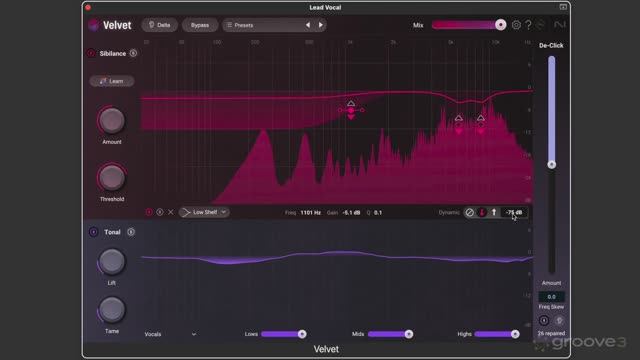Toggle the Tonal section power button
The width and height of the screenshot is (640, 360).
(x=93, y=232)
